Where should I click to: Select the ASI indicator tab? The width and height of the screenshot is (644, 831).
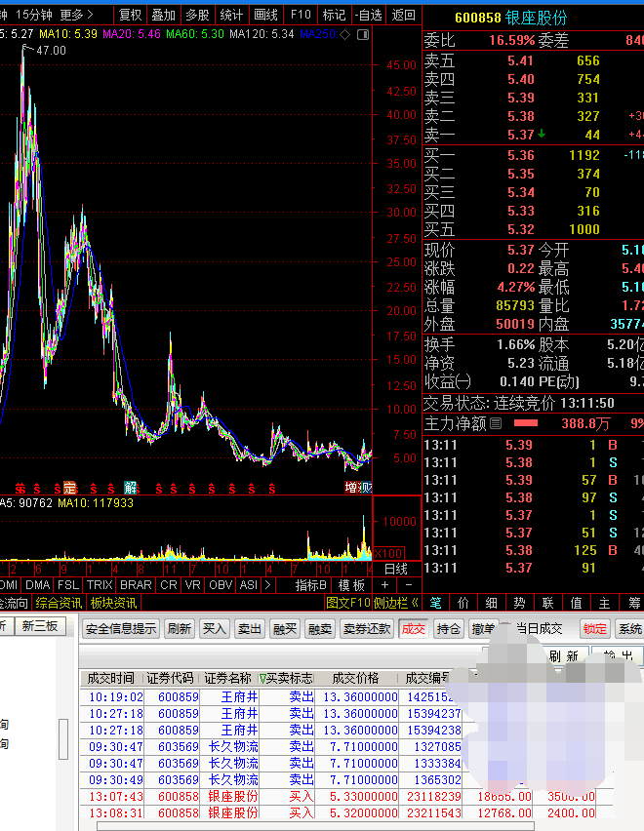249,585
